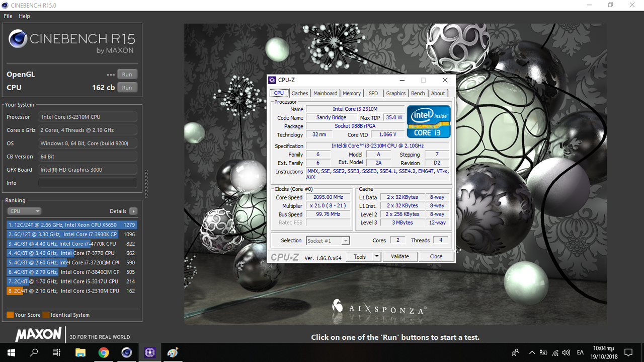
Task: Click the Multiplier value in CPU-Z
Action: (328, 206)
